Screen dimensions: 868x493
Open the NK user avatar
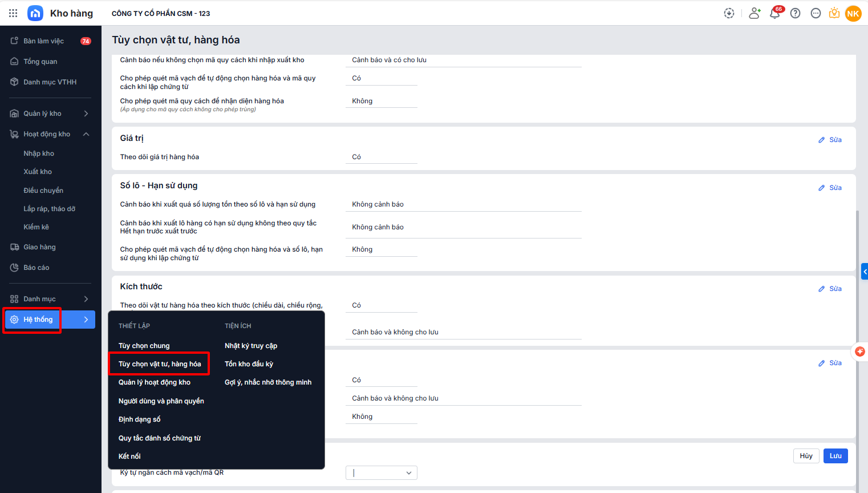tap(853, 14)
